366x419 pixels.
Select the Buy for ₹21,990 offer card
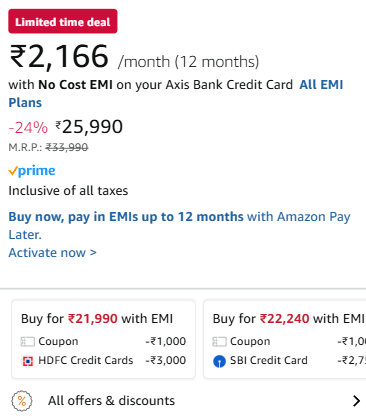103,339
